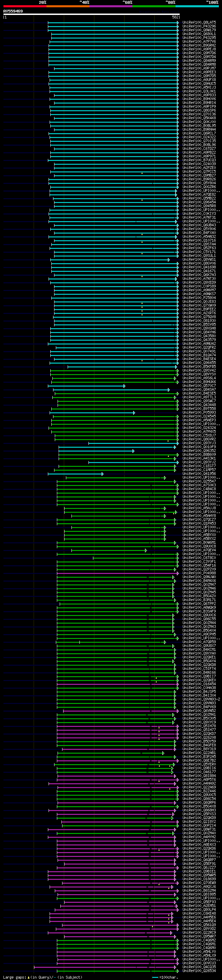Click hit label UniRef100_Q4CQ35
The height and width of the screenshot is (980, 222).
[199, 967]
